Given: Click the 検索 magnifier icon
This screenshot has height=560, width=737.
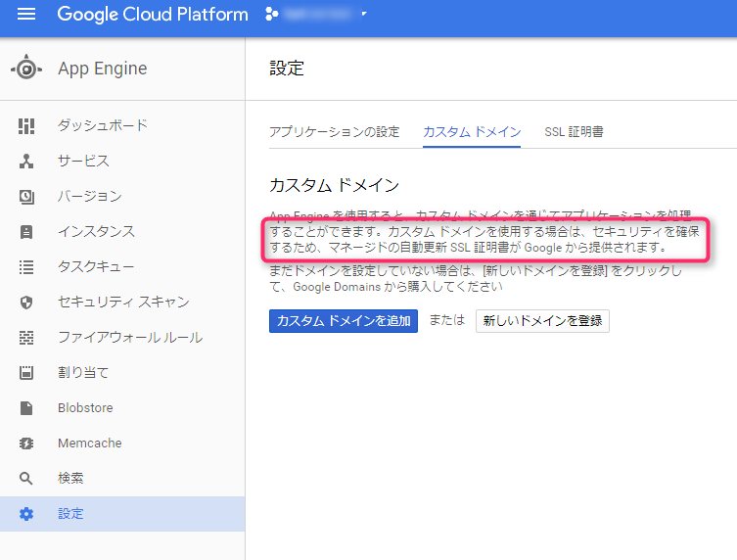Looking at the screenshot, I should pyautogui.click(x=26, y=479).
